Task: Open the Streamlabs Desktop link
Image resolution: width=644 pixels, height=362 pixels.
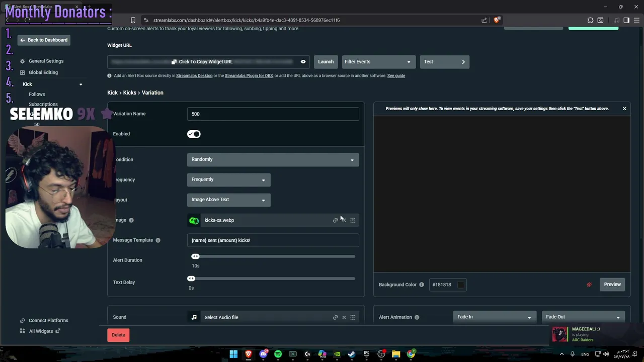Action: (194, 76)
